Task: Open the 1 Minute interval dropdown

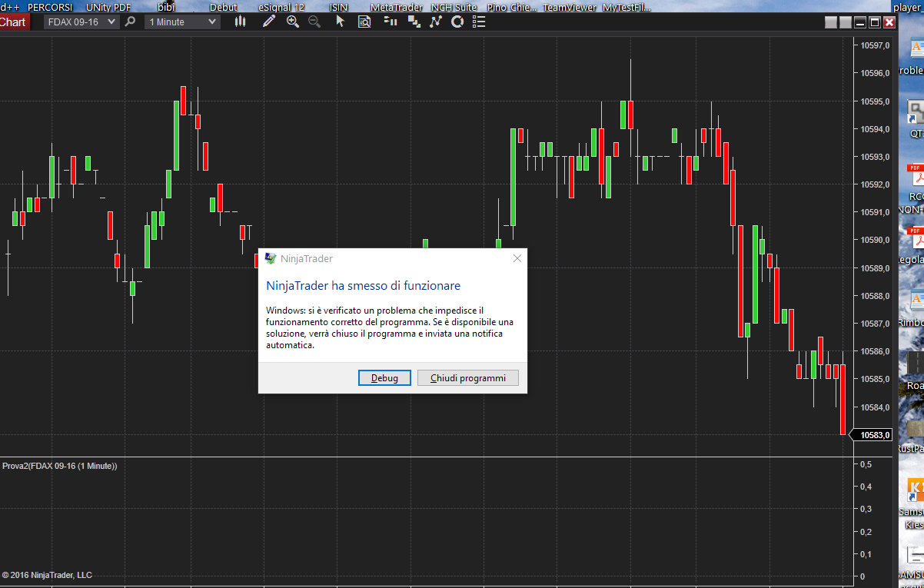Action: click(x=183, y=22)
